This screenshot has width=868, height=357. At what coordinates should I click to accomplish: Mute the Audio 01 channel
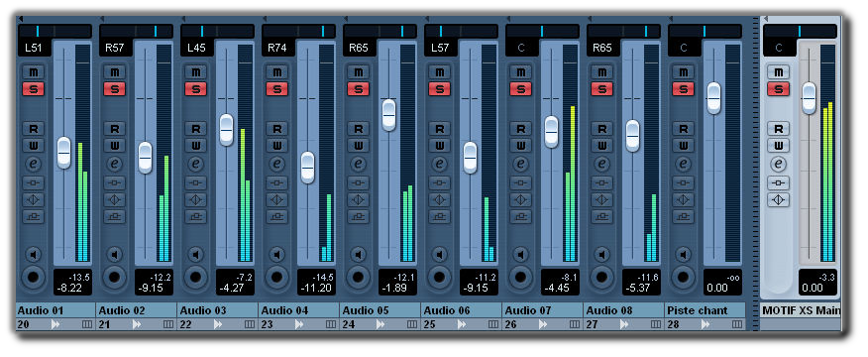pos(34,72)
